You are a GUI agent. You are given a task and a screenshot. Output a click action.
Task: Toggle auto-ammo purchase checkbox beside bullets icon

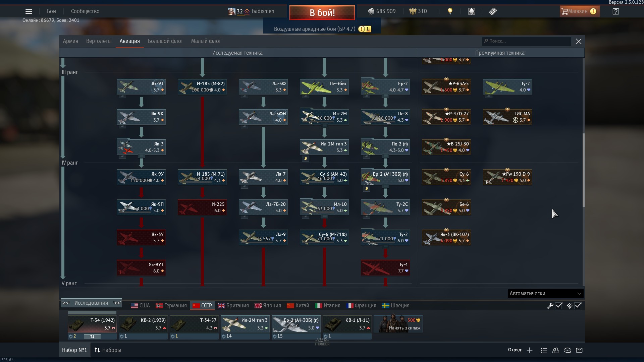(578, 306)
